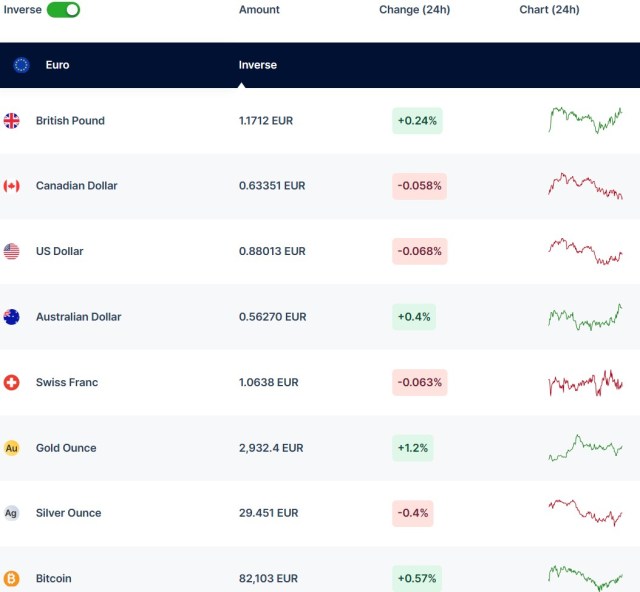Click the Swiss Franc 24h chart
Screen dimensions: 640x592
[x=585, y=382]
